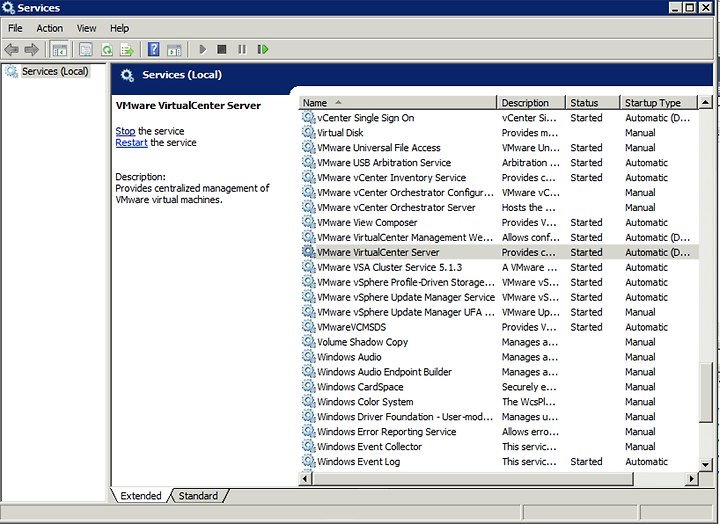
Task: Open the Action menu
Action: [x=50, y=28]
